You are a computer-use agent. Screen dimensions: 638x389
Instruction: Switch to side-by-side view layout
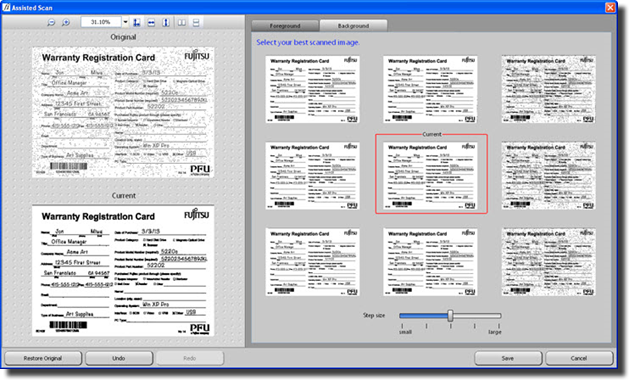(182, 22)
